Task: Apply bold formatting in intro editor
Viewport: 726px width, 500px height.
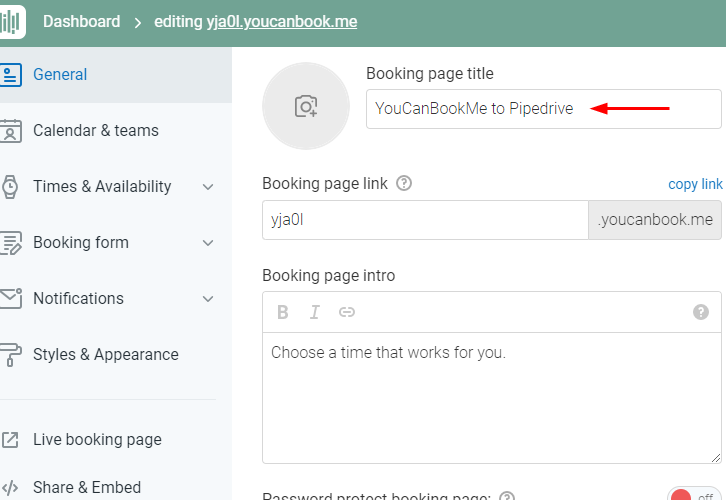Action: click(x=283, y=312)
